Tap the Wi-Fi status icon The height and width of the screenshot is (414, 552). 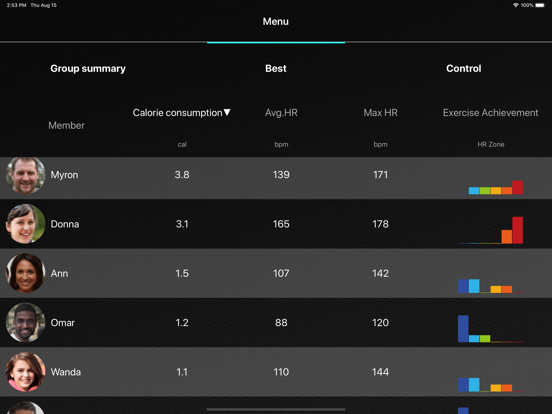pos(516,5)
